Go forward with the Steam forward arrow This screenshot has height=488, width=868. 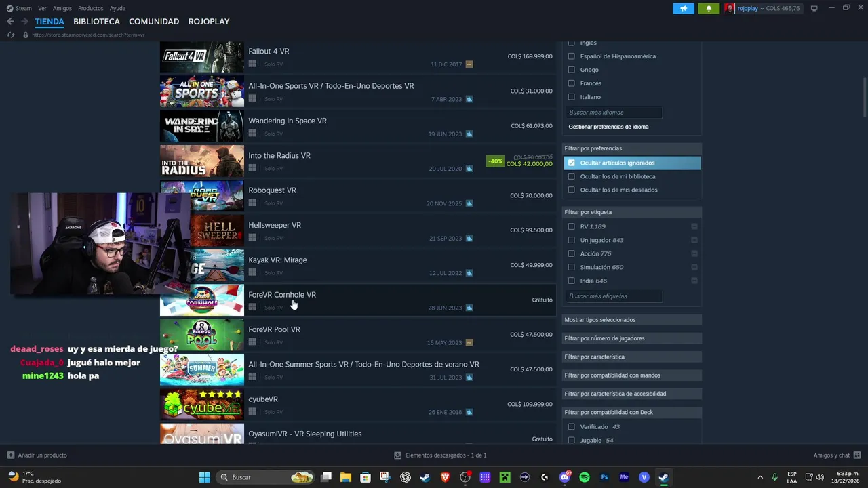pyautogui.click(x=24, y=22)
